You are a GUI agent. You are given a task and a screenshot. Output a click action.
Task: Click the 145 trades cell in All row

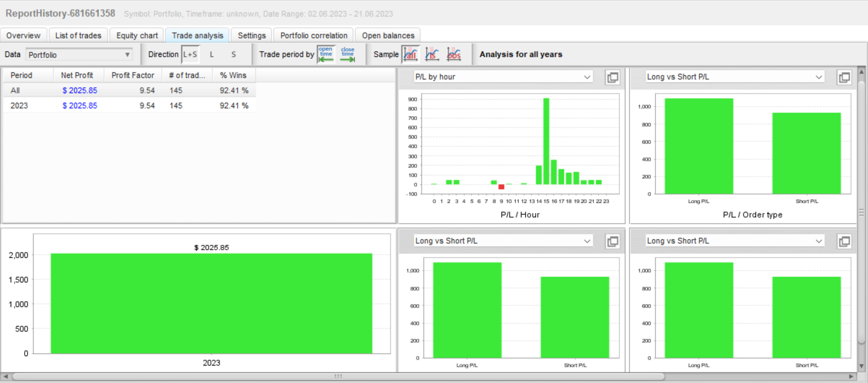(x=176, y=91)
